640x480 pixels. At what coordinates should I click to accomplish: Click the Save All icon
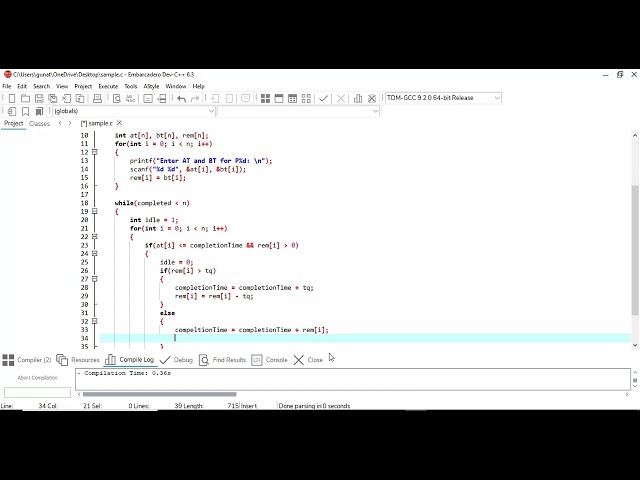53,98
